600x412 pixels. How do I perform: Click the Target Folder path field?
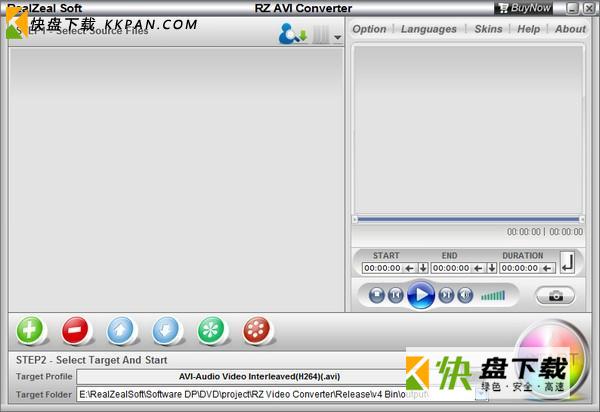point(276,394)
